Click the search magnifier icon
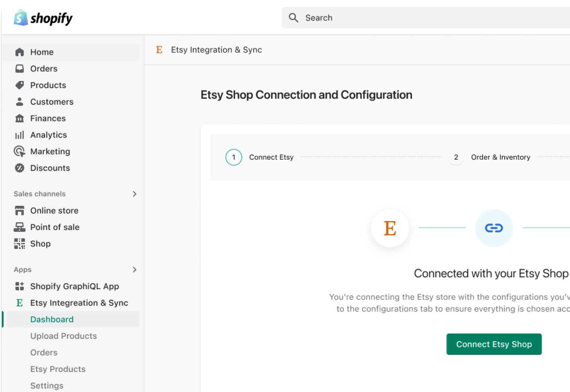This screenshot has width=570, height=392. pyautogui.click(x=293, y=18)
